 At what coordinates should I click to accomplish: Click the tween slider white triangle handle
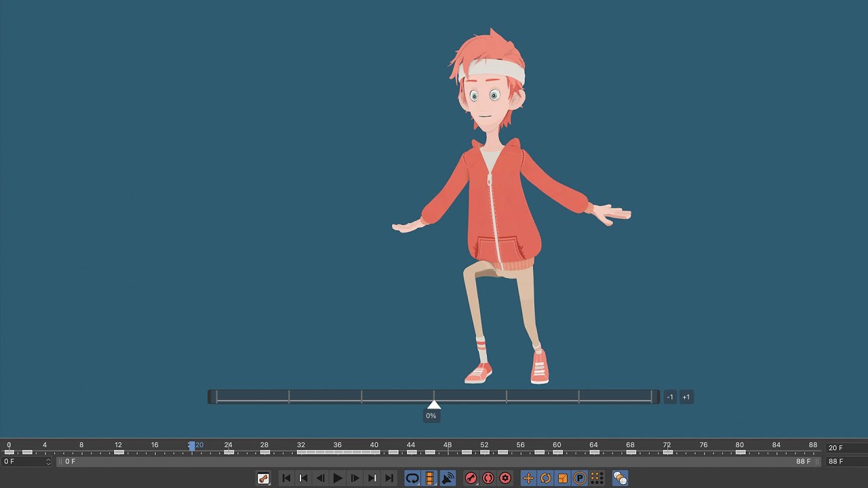(433, 405)
